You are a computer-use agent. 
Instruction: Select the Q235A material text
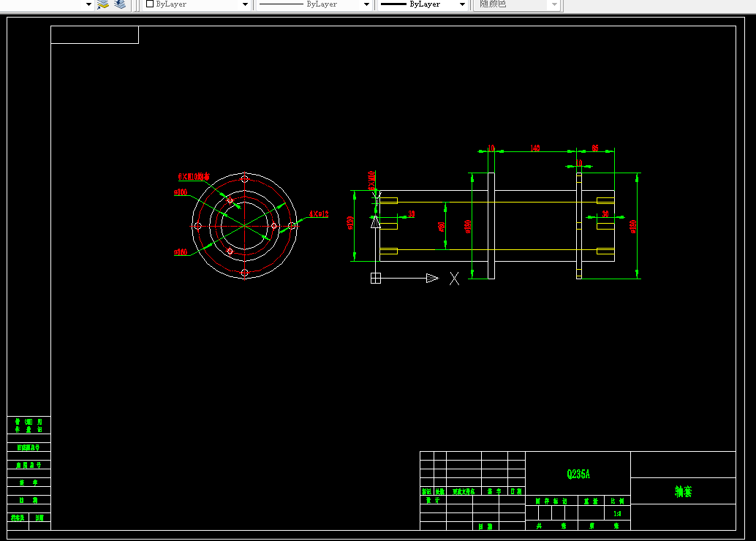coord(578,474)
